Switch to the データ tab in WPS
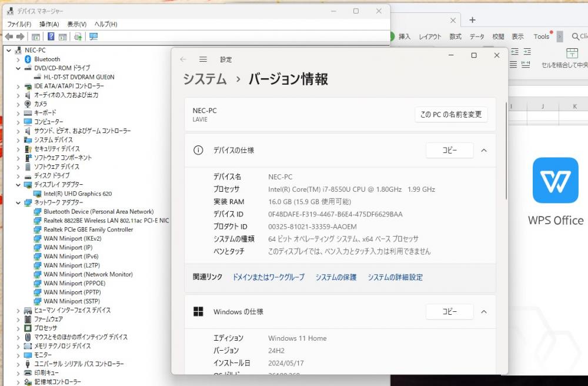Image resolution: width=588 pixels, height=386 pixels. pyautogui.click(x=477, y=36)
